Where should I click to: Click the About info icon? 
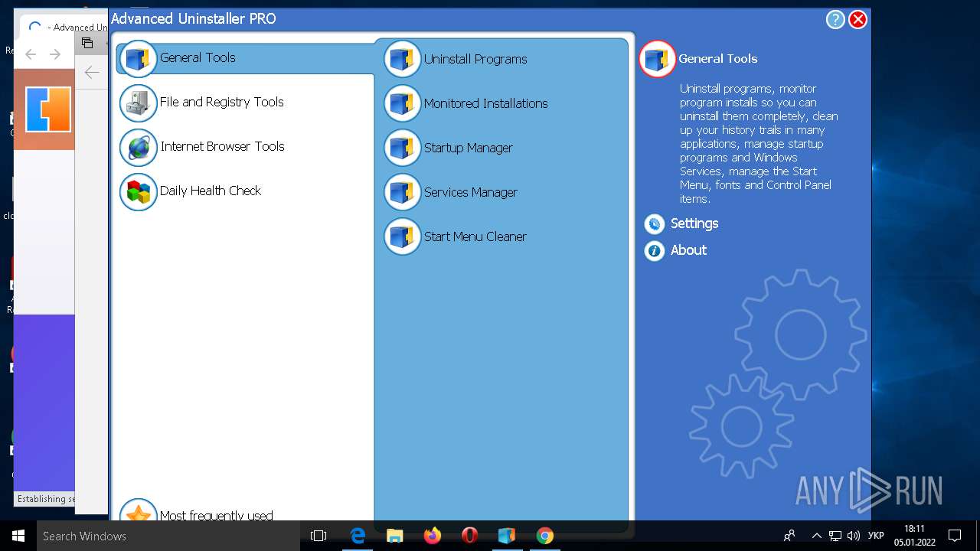click(654, 251)
